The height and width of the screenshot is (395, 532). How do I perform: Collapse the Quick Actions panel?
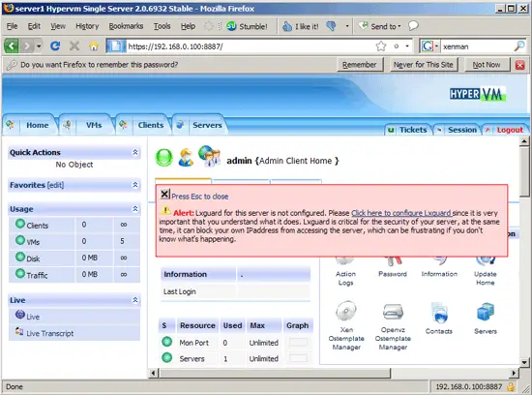(x=135, y=152)
